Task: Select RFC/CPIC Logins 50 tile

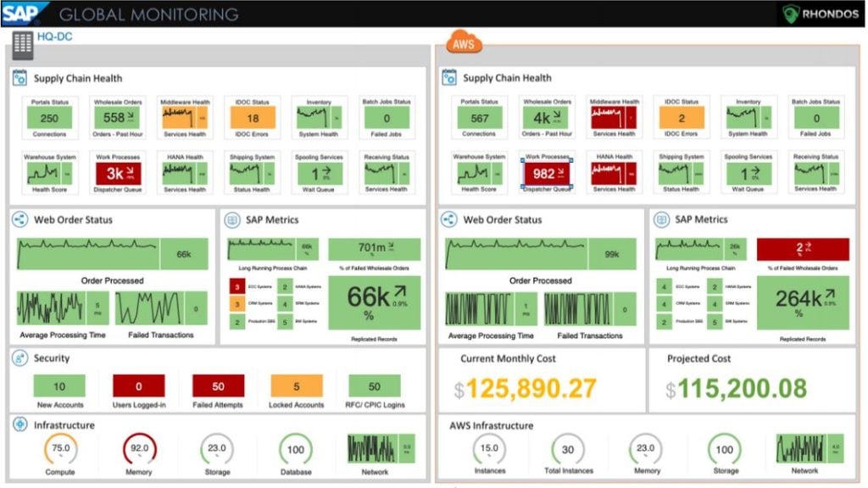Action: pos(375,385)
